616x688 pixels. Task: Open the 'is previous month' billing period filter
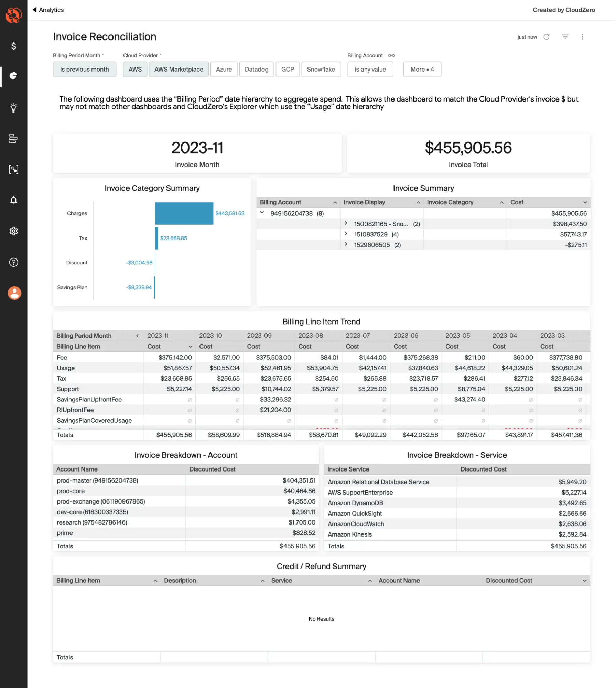pos(85,69)
